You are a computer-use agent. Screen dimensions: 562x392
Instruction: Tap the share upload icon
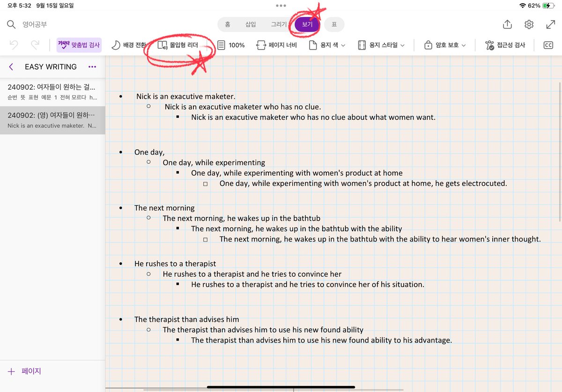click(507, 24)
